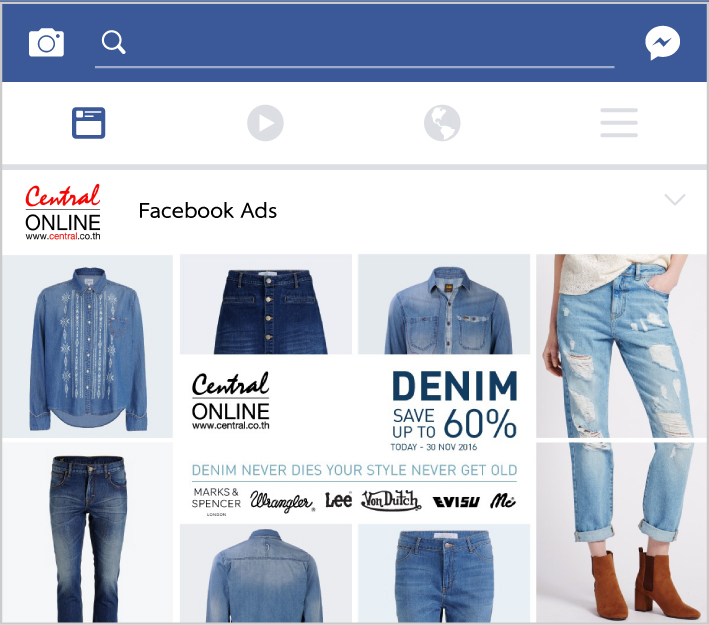Tap the magnifying glass search icon
709x625 pixels.
point(113,43)
